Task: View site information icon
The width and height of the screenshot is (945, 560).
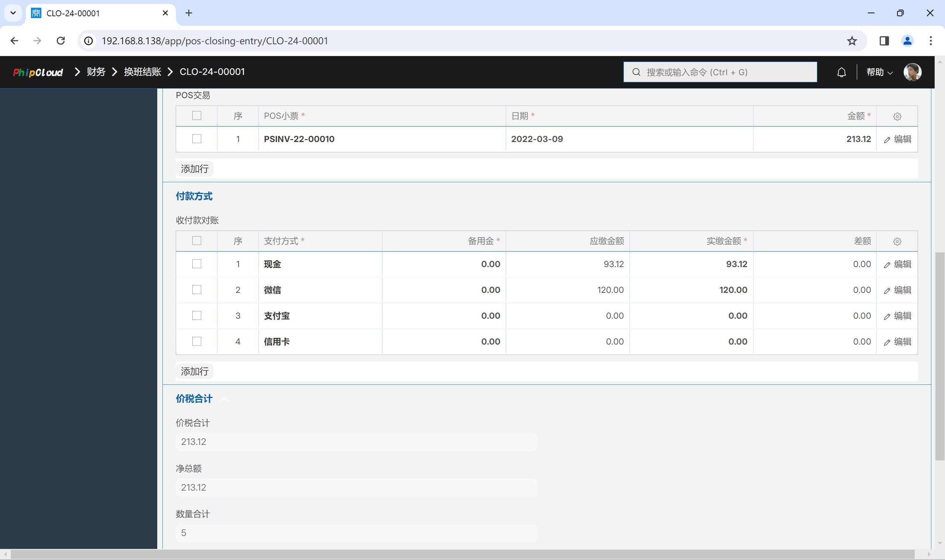Action: 88,41
